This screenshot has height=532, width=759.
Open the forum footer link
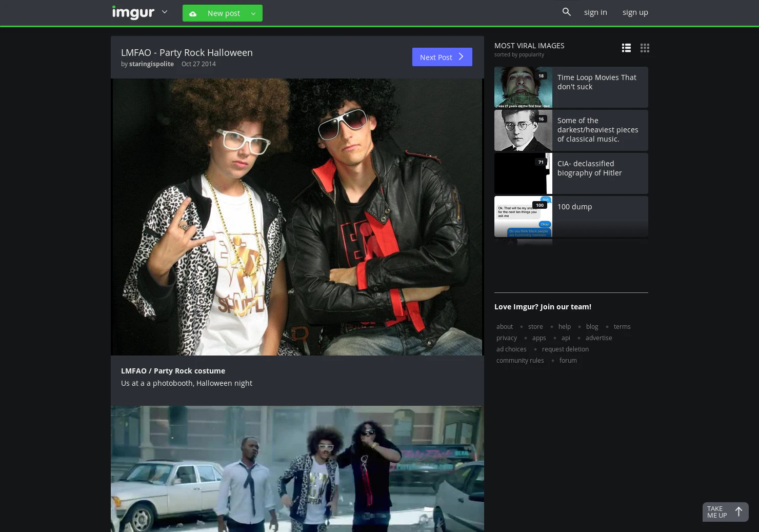[568, 361]
